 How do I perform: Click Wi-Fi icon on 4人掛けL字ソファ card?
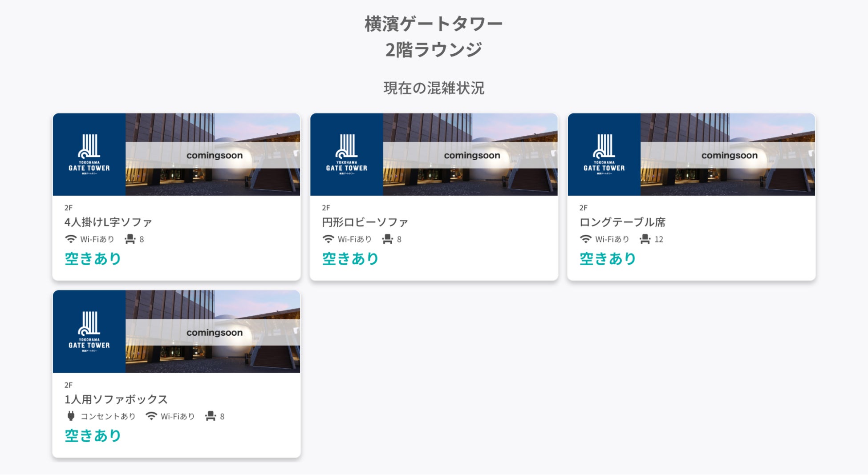coord(70,239)
